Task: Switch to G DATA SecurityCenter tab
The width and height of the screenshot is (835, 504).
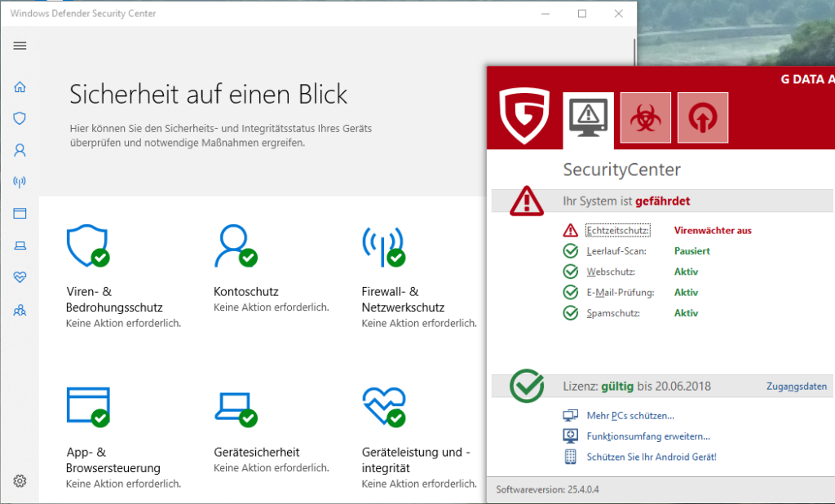Action: click(x=587, y=118)
